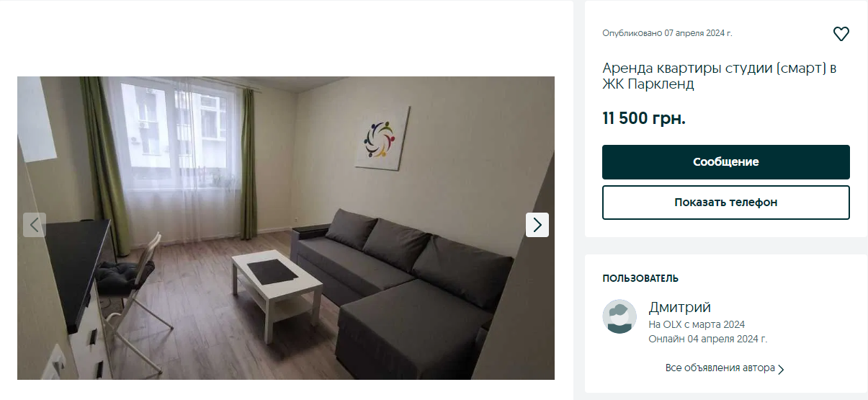Reveal number with Показать телефон button
This screenshot has width=868, height=400.
[x=726, y=203]
